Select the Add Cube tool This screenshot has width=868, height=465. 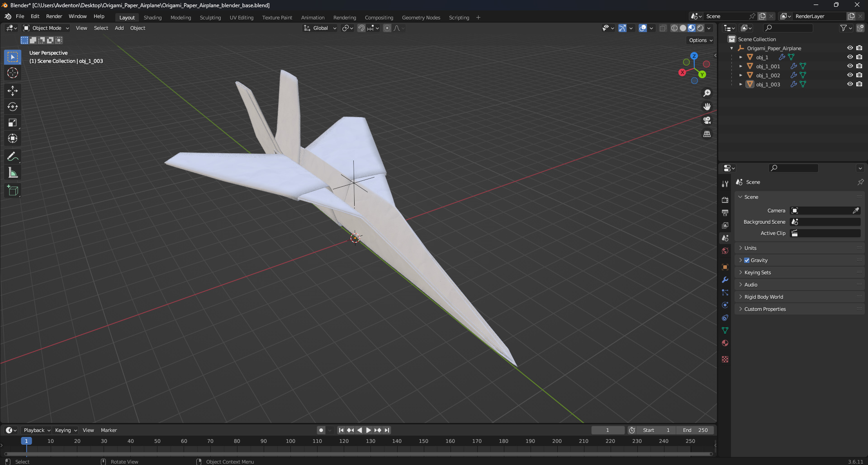click(x=13, y=191)
